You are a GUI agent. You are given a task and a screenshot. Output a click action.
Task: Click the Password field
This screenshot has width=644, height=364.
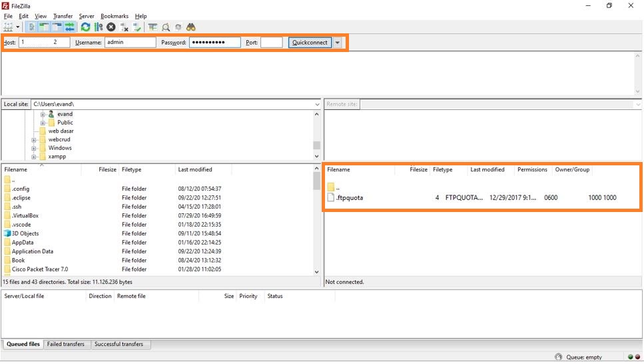click(215, 42)
